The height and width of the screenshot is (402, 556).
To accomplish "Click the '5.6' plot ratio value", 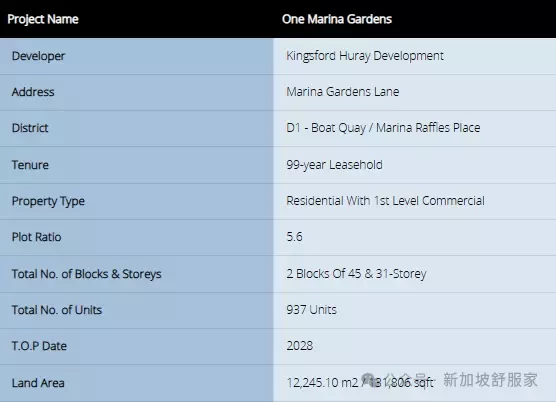I will coord(294,237).
